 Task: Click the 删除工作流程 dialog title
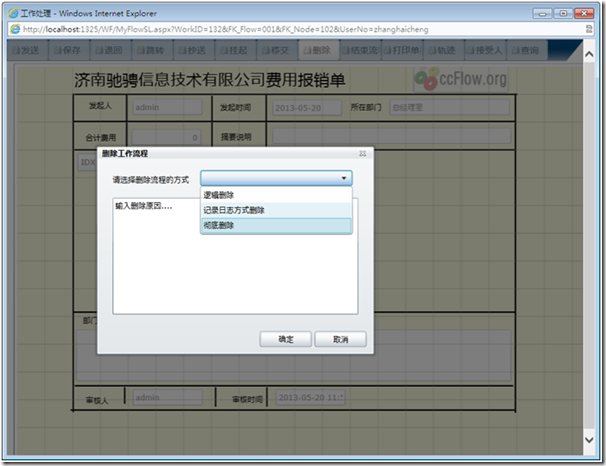pos(124,153)
